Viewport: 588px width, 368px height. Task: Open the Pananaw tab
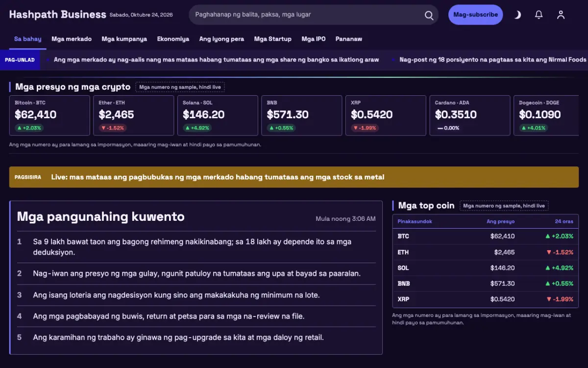click(349, 39)
